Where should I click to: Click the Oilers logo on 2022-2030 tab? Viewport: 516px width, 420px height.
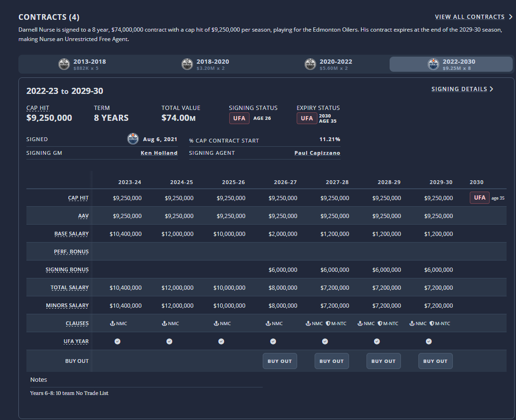click(x=433, y=64)
